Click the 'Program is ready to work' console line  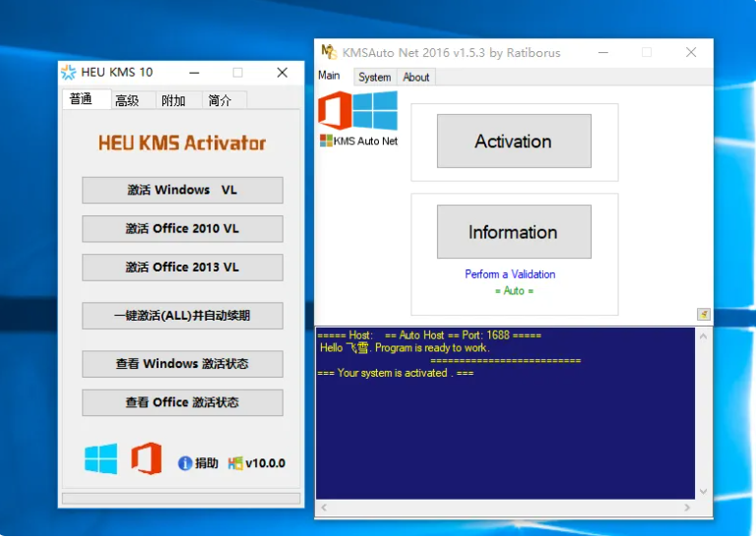point(405,348)
